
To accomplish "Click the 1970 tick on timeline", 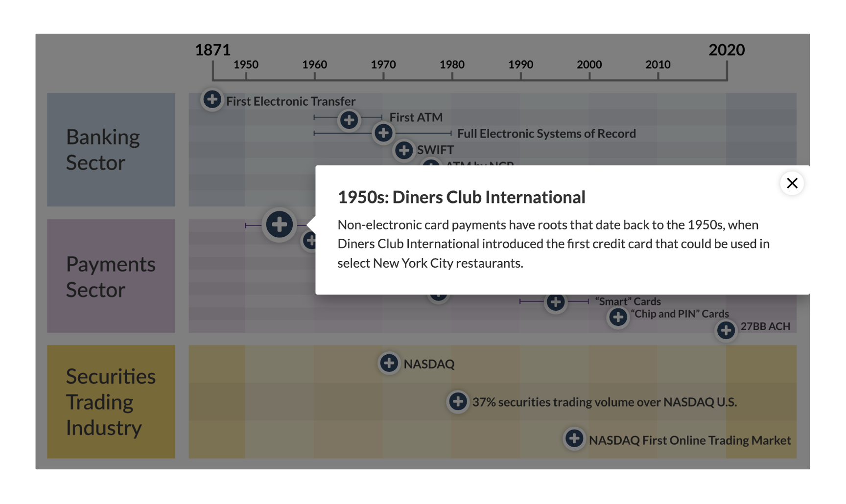I will (x=383, y=65).
